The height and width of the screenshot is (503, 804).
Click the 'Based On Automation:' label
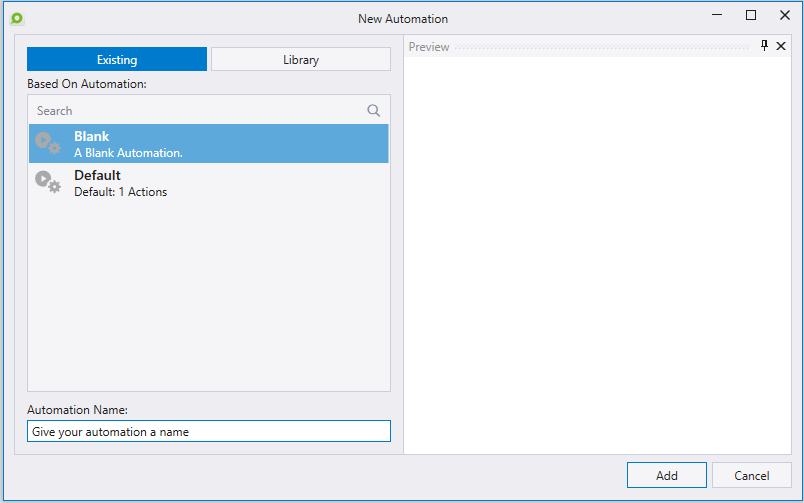click(x=87, y=84)
